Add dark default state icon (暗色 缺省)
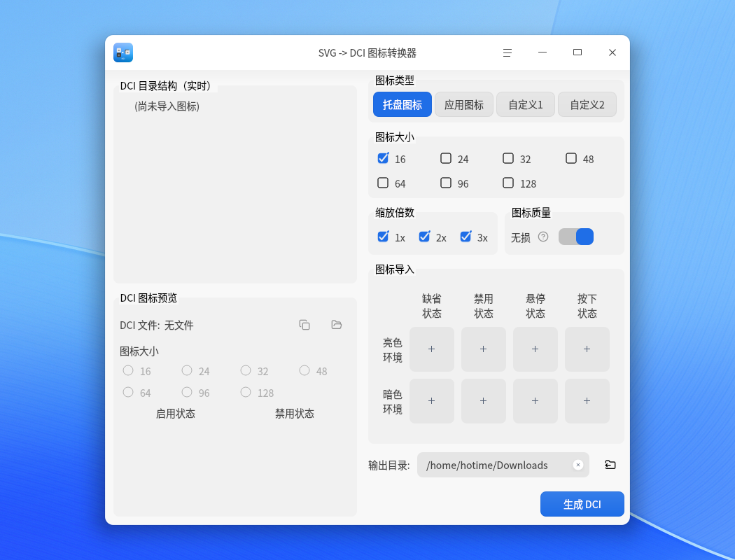The image size is (735, 560). tap(432, 401)
